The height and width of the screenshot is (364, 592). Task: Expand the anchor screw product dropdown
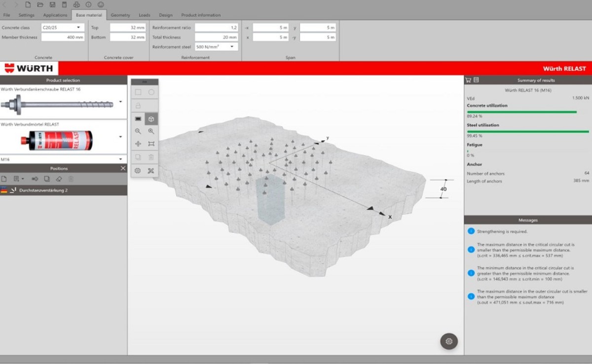pyautogui.click(x=121, y=102)
